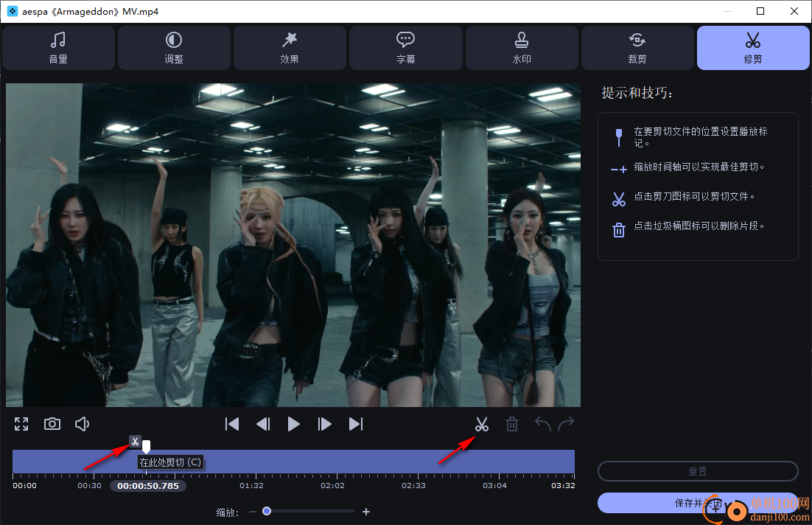Click the 缩放 zoom slider handle
This screenshot has width=812, height=525.
tap(267, 511)
